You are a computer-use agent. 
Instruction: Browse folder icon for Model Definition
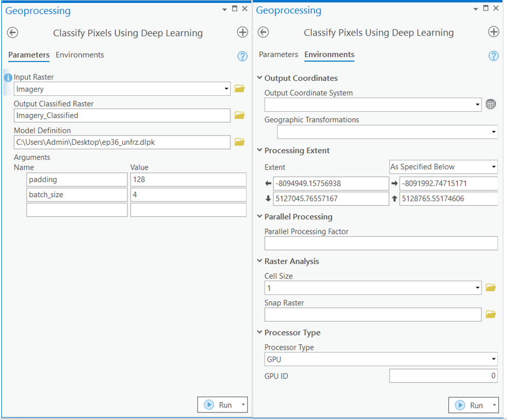click(x=239, y=142)
